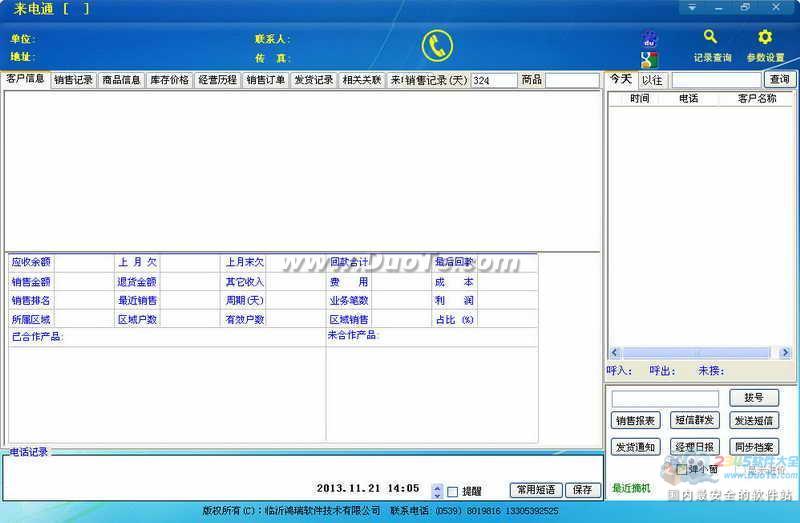Click the dial number input field
Screen dimensions: 800x523
pos(665,399)
